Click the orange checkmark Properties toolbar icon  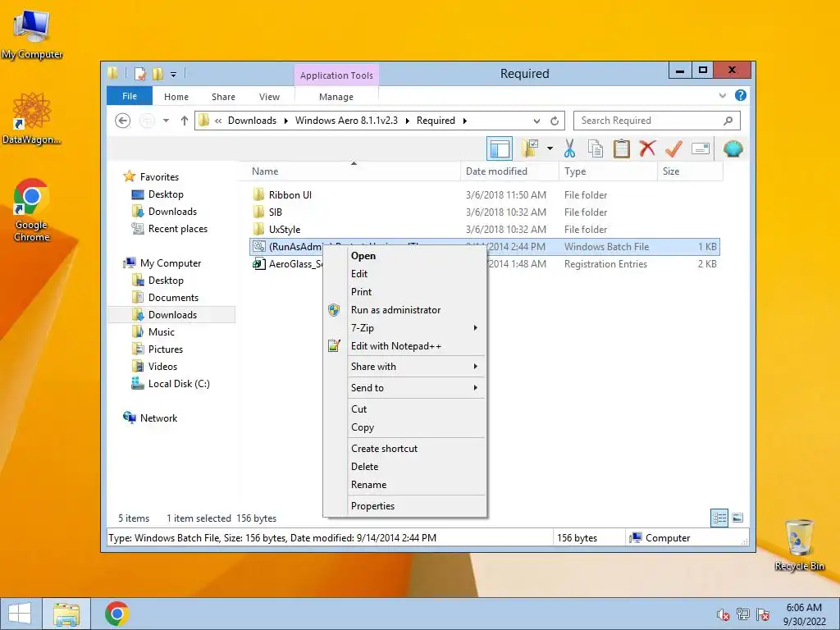673,148
